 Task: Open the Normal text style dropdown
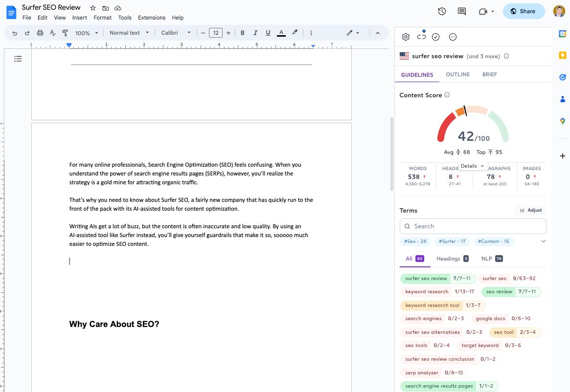coord(130,33)
